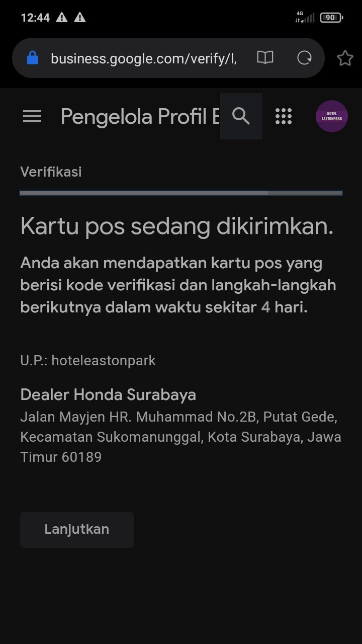Tap the browser reader mode book icon

265,58
